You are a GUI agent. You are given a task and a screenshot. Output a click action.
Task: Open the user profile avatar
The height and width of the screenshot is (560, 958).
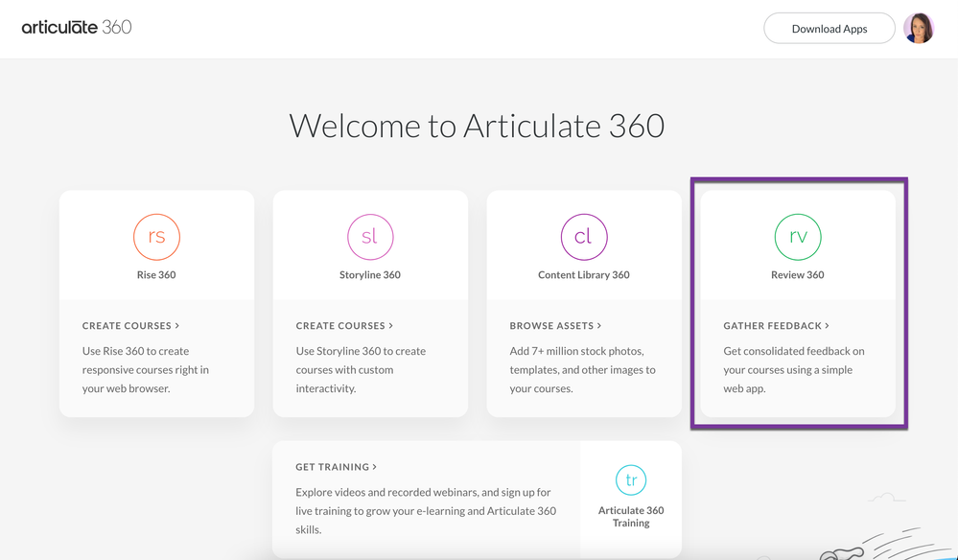919,29
